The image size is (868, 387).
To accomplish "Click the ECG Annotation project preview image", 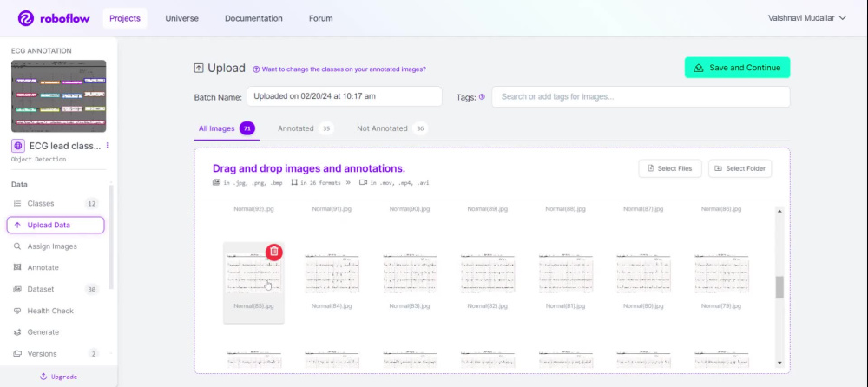I will (x=59, y=95).
